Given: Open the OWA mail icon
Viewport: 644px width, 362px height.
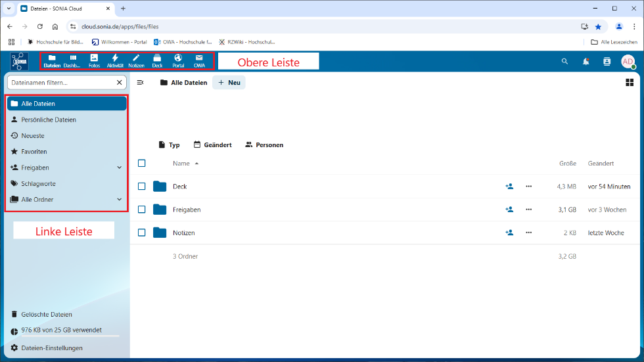Looking at the screenshot, I should tap(199, 60).
